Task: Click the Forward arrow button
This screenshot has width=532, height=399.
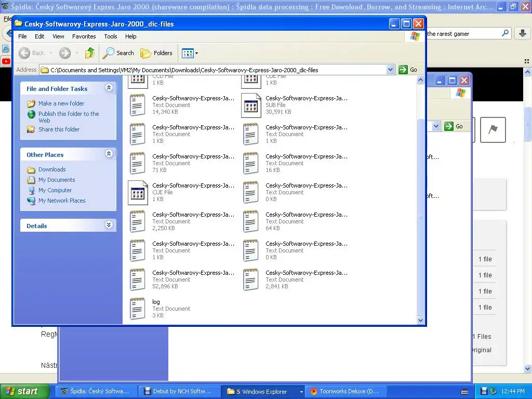Action: click(x=65, y=53)
